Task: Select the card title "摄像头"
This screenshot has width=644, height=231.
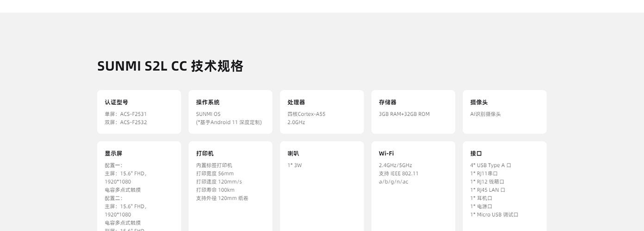Action: click(479, 102)
